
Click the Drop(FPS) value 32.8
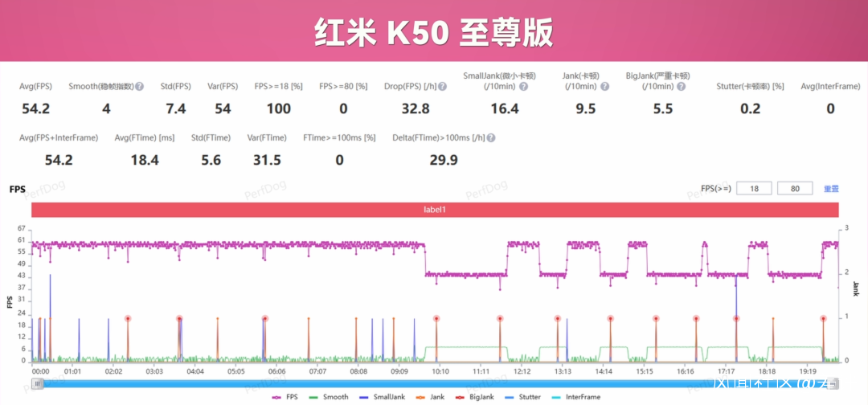pyautogui.click(x=416, y=109)
